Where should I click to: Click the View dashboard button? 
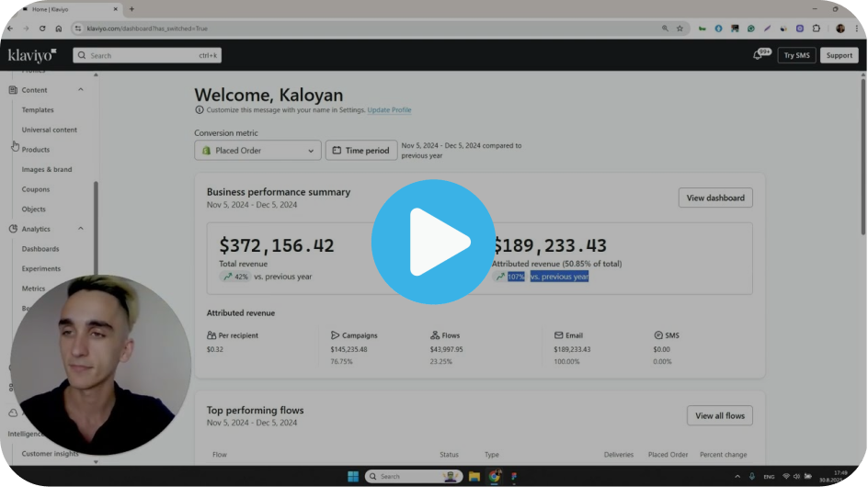pyautogui.click(x=714, y=198)
